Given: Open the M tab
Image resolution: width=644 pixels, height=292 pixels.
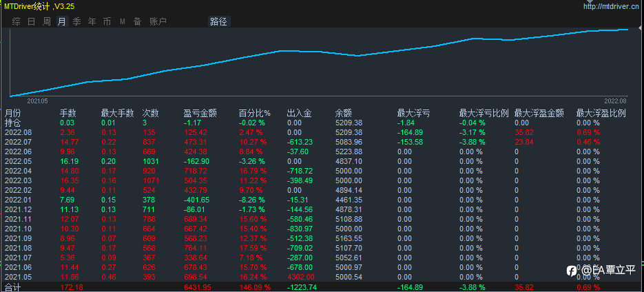Looking at the screenshot, I should point(123,22).
